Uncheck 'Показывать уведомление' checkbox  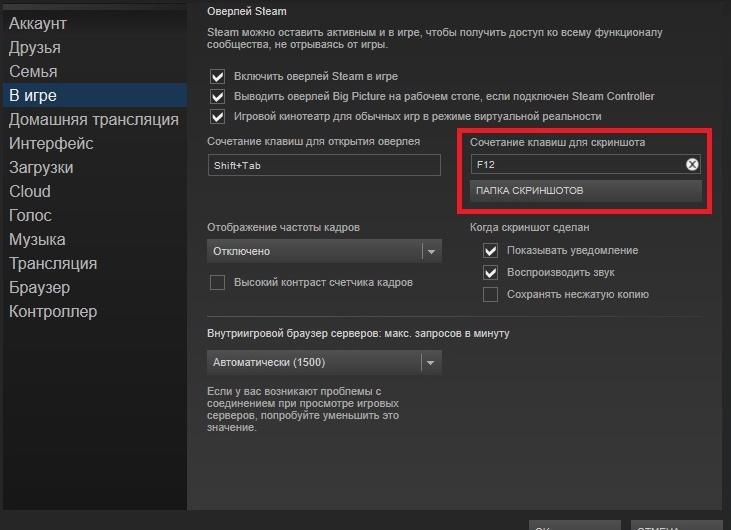[x=490, y=251]
